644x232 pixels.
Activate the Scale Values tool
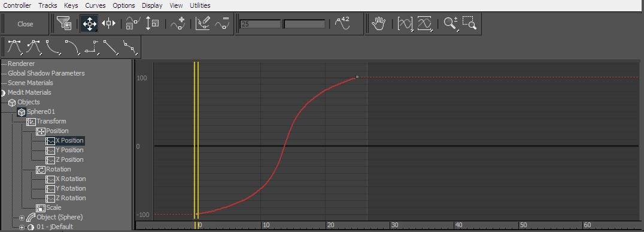coord(153,24)
